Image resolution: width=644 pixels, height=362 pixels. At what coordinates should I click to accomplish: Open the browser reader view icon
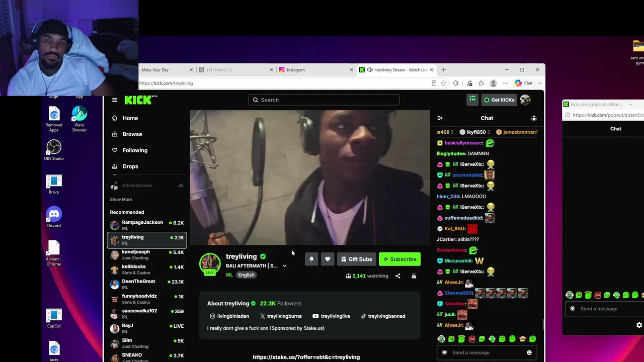pyautogui.click(x=434, y=83)
